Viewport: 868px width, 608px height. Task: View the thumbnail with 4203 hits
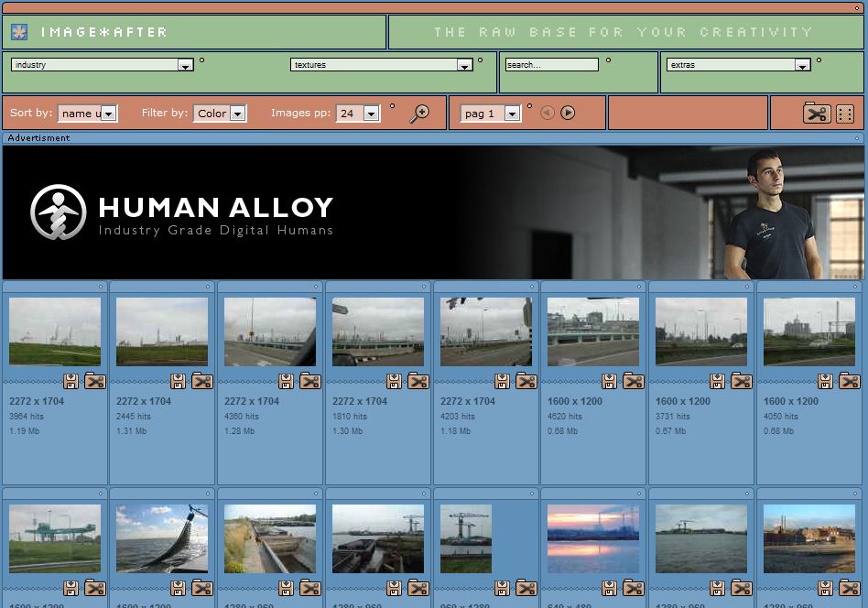(486, 331)
